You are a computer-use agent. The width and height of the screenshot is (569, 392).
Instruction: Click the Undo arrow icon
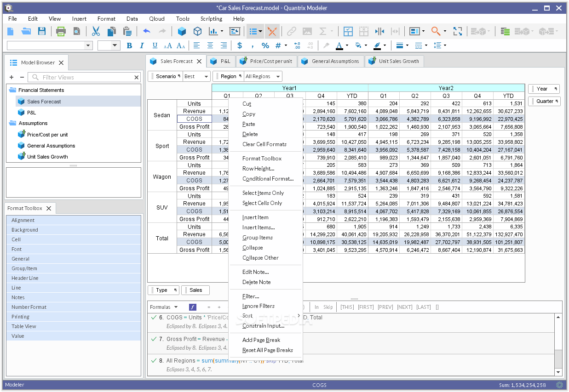pos(146,31)
